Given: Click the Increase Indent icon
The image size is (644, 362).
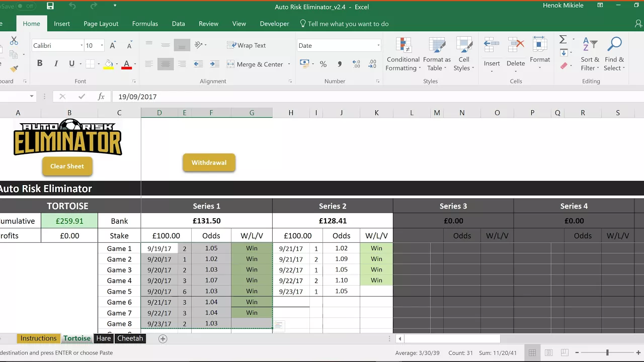Looking at the screenshot, I should click(214, 64).
